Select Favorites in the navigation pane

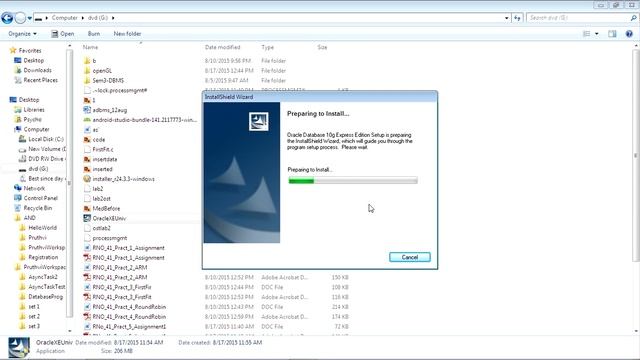30,51
